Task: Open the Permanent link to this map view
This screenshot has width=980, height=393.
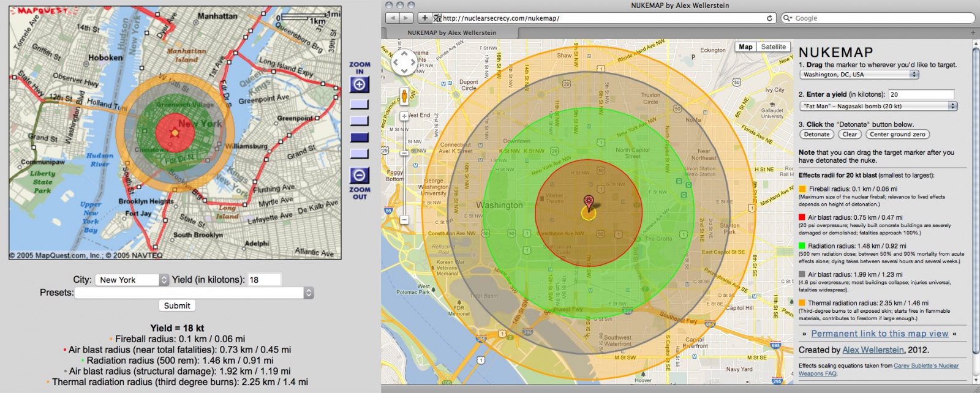Action: pos(880,334)
